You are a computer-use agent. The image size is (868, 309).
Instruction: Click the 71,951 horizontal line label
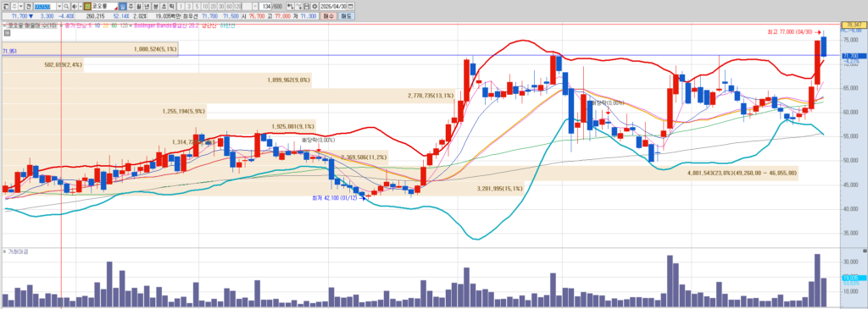9,52
